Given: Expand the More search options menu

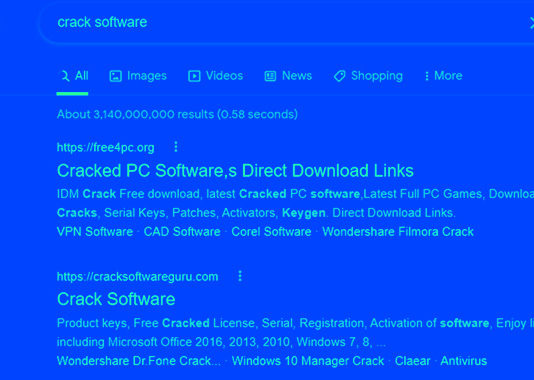Looking at the screenshot, I should point(443,76).
